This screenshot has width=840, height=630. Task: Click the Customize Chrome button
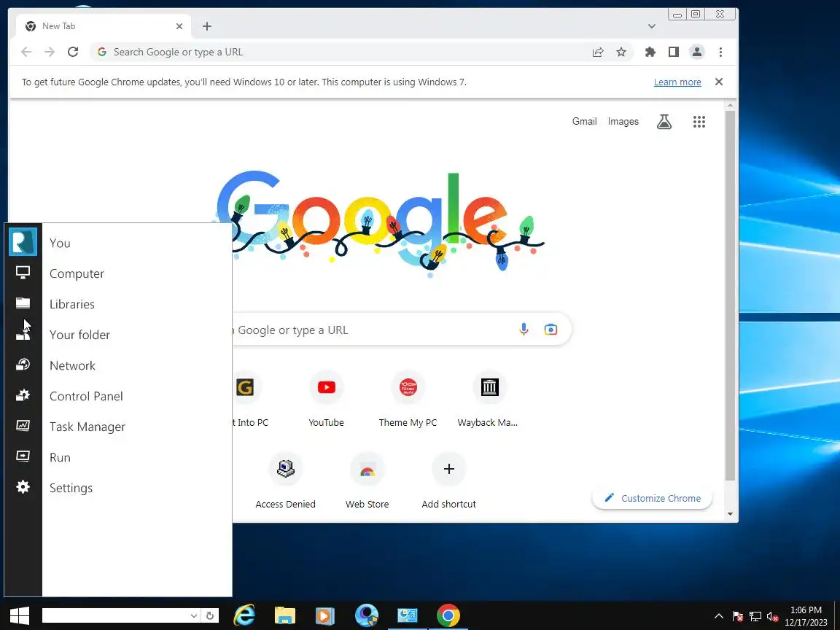pos(652,498)
